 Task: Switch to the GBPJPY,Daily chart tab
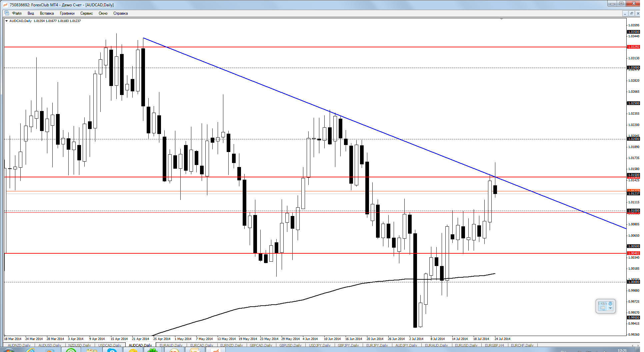pos(348,345)
